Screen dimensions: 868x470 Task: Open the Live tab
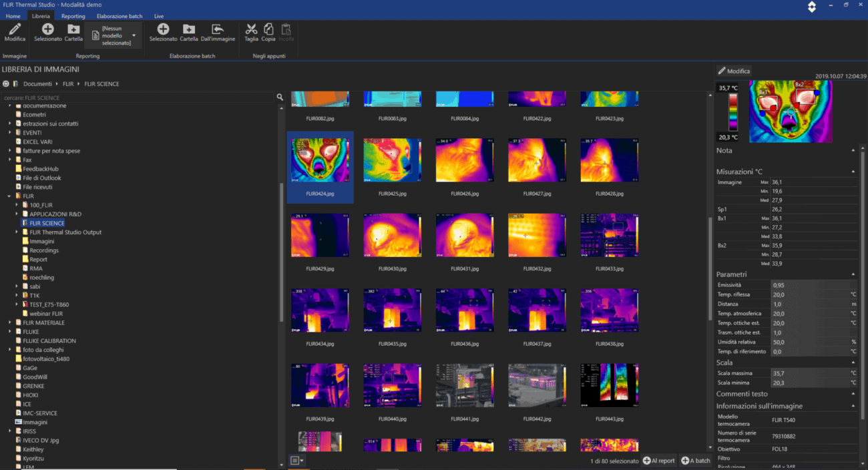tap(159, 16)
